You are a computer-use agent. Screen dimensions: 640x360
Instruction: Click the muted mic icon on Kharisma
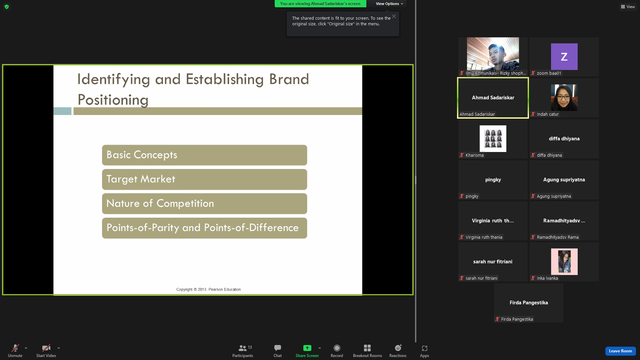462,155
